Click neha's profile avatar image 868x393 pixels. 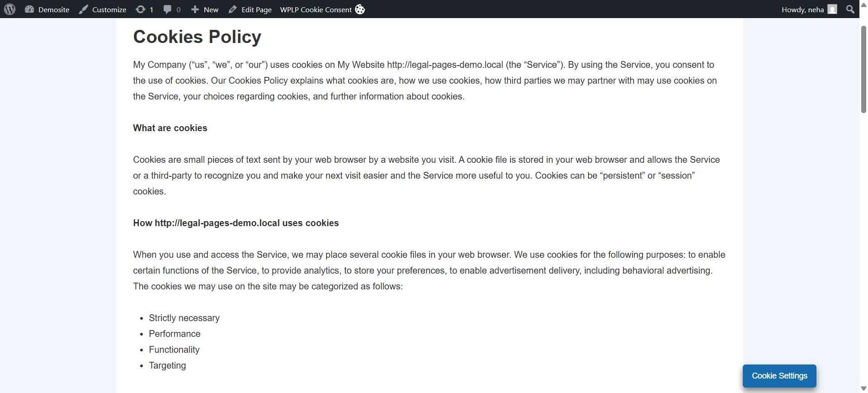833,9
